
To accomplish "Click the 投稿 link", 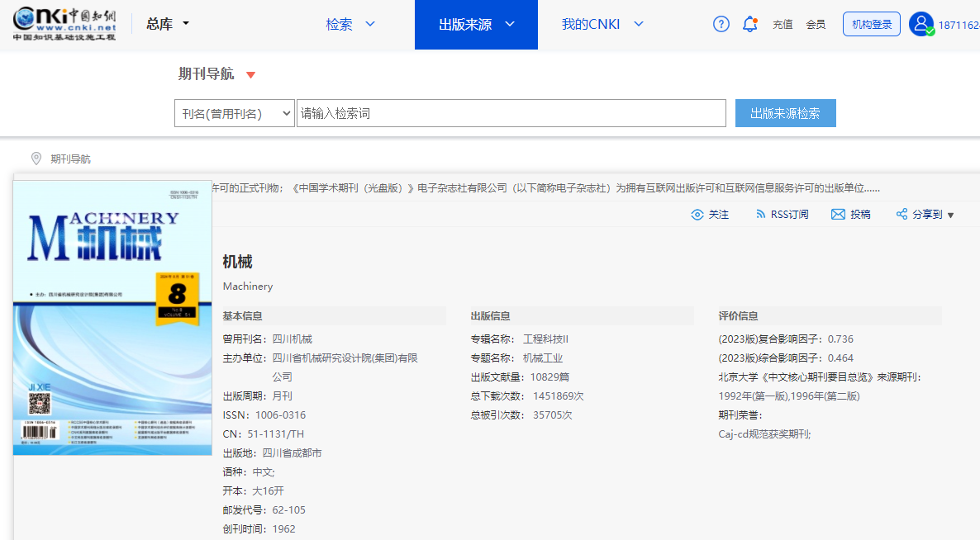I will click(860, 214).
